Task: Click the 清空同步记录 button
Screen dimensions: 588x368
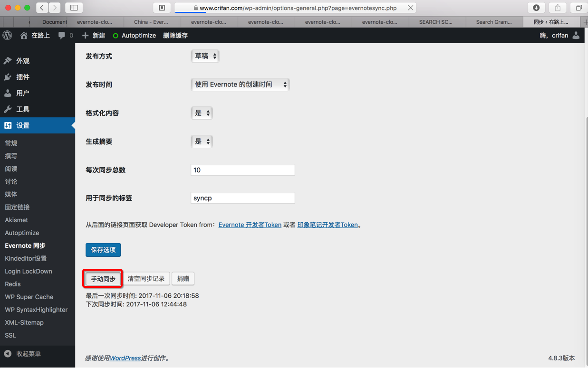Action: coord(146,279)
